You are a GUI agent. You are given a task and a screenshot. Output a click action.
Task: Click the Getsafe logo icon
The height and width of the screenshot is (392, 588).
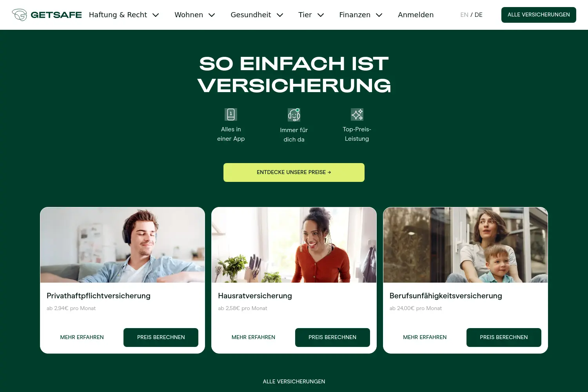click(x=20, y=15)
